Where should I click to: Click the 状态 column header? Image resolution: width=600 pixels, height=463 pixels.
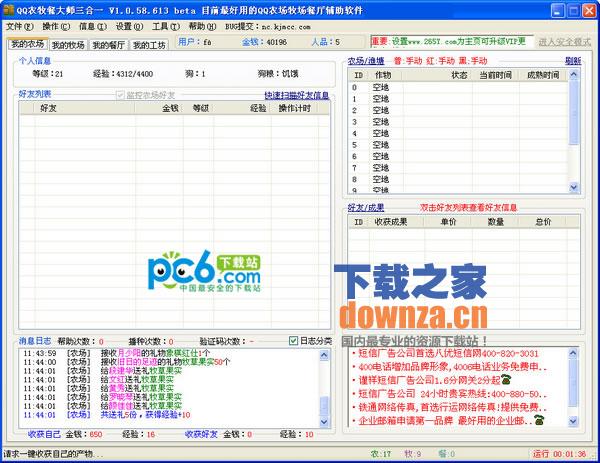click(437, 75)
